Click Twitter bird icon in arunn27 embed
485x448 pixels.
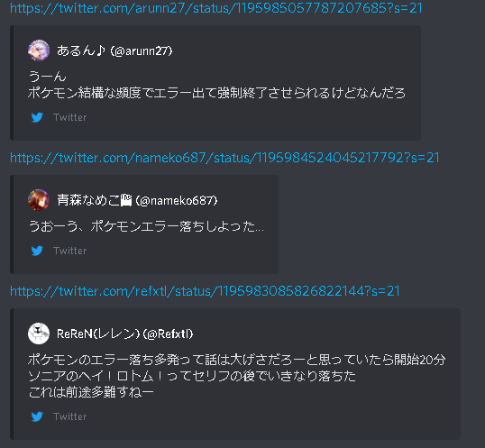click(37, 117)
